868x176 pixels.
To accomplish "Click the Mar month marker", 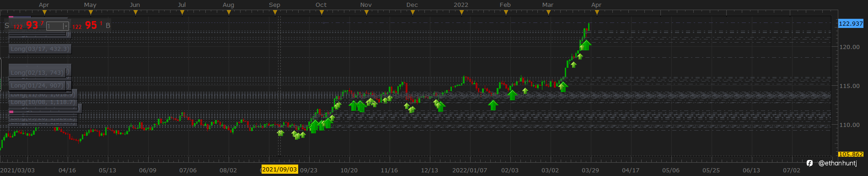I will 548,5.
